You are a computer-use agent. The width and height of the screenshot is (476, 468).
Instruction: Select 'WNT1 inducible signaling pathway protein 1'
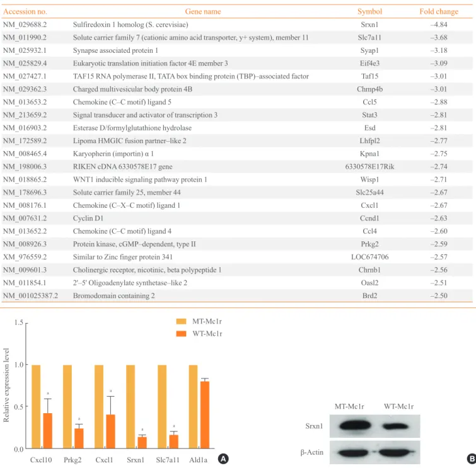tap(140, 180)
